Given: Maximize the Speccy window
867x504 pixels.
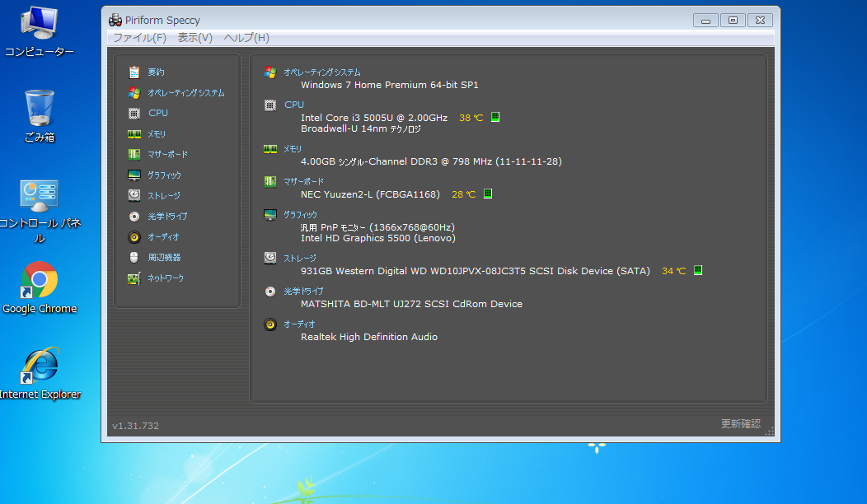Looking at the screenshot, I should [x=733, y=20].
